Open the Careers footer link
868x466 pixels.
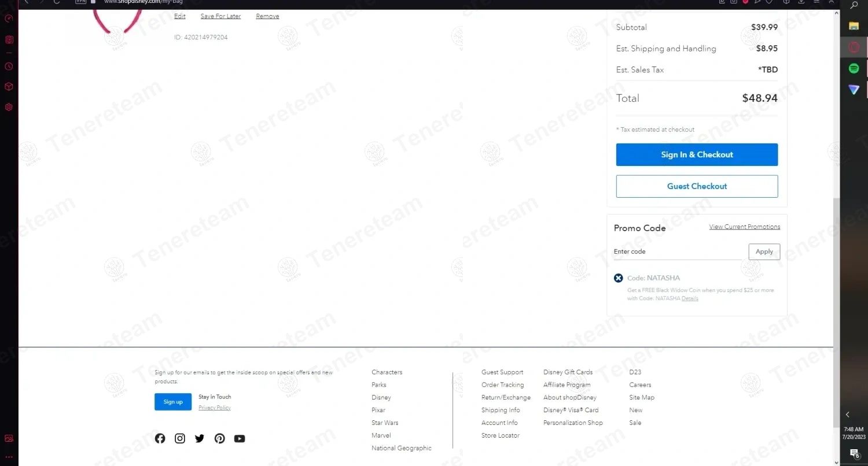640,385
